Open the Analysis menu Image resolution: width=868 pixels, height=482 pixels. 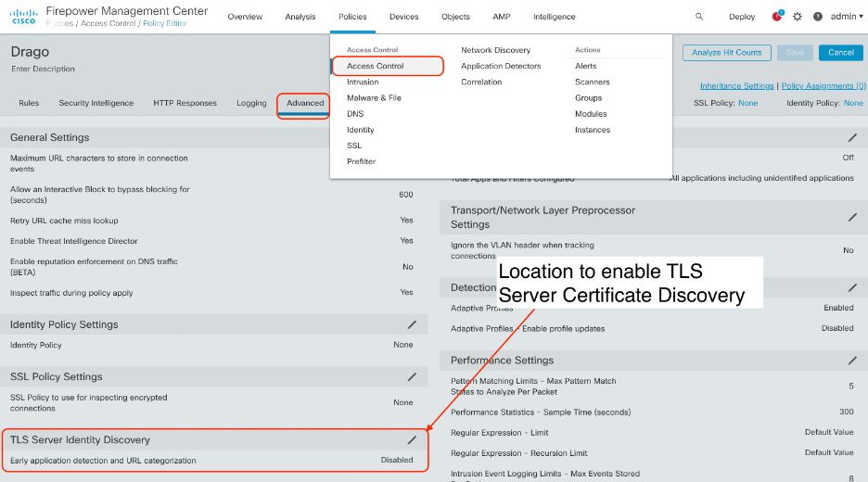coord(300,17)
